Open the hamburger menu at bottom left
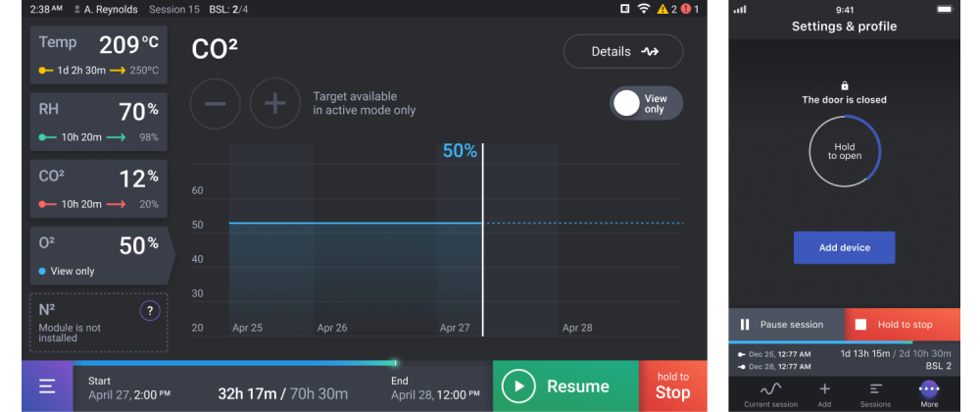This screenshot has width=980, height=412. click(x=47, y=386)
